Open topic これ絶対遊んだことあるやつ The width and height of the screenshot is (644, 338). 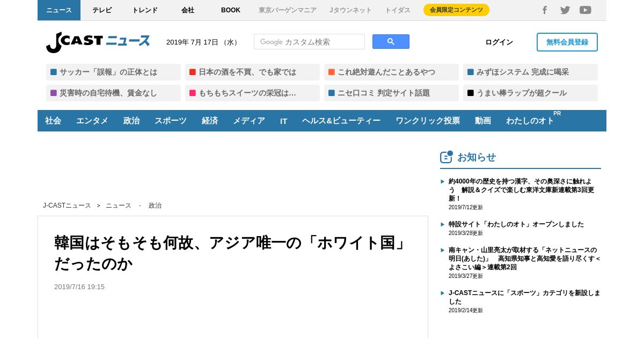click(x=391, y=72)
